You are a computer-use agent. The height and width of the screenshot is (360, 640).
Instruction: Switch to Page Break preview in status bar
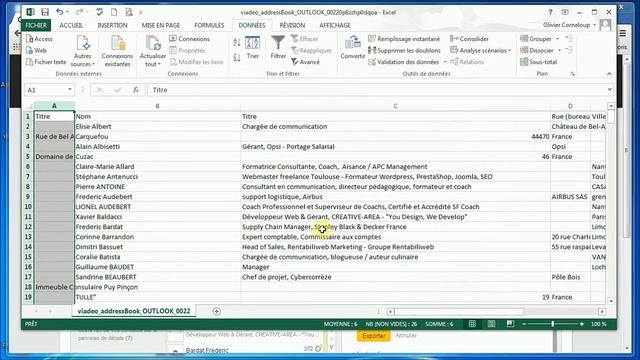click(510, 324)
